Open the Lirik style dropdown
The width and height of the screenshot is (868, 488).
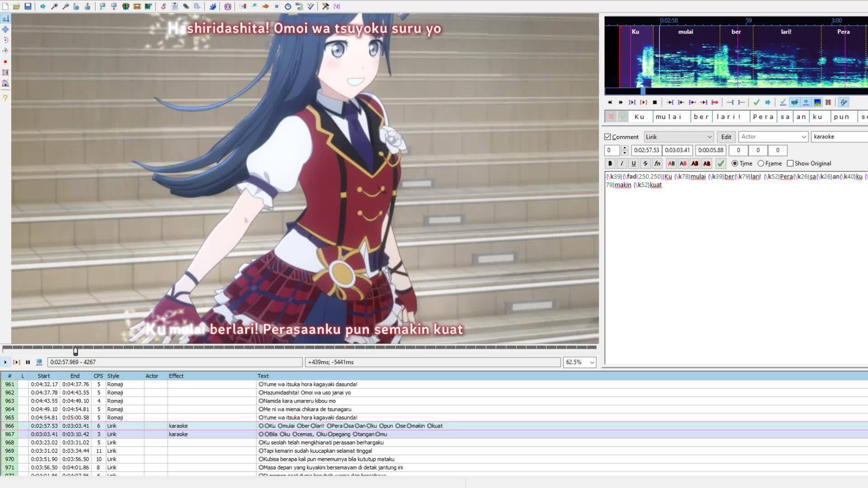pos(679,137)
